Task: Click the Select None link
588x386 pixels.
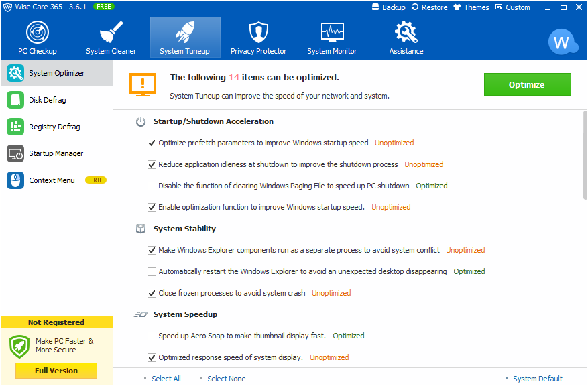Action: tap(227, 379)
